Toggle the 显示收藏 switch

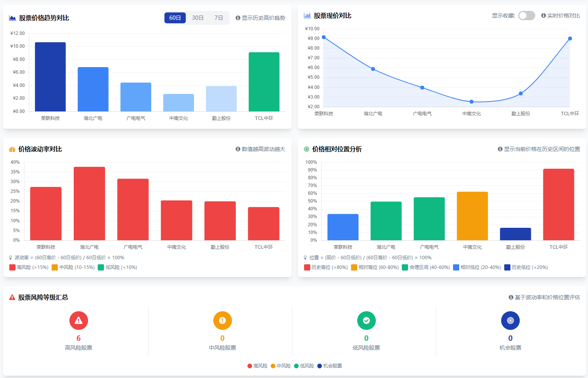click(526, 16)
